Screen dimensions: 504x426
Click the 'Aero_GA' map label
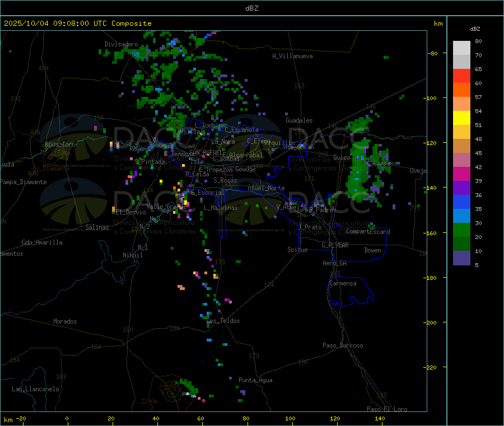click(334, 263)
